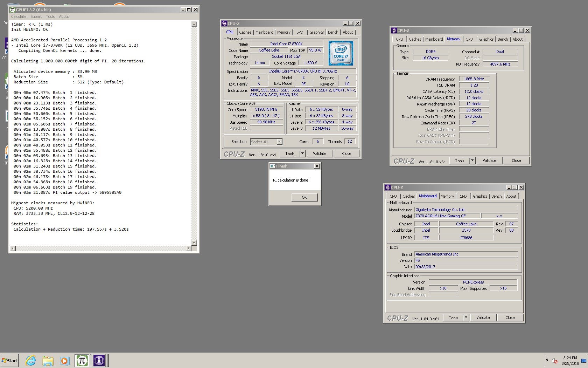The height and width of the screenshot is (368, 588).
Task: Confirm PI calculation done with OK
Action: pos(304,197)
